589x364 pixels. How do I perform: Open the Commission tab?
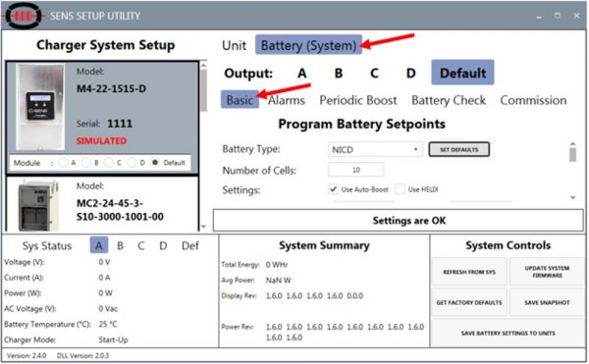533,100
